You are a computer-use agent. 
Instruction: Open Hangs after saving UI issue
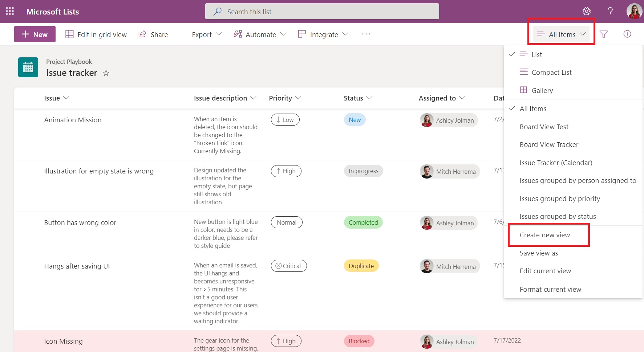pyautogui.click(x=77, y=266)
